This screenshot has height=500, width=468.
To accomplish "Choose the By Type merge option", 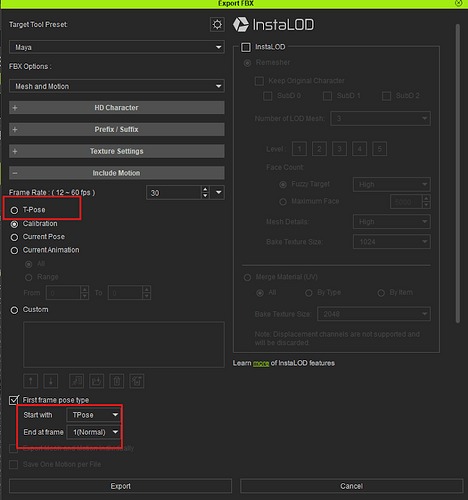I will (x=309, y=293).
